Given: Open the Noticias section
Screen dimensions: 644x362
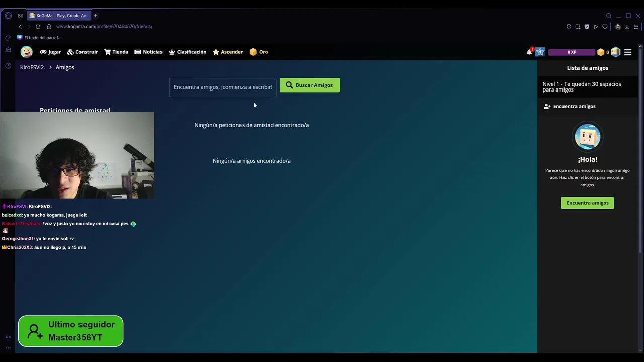Looking at the screenshot, I should pyautogui.click(x=148, y=52).
